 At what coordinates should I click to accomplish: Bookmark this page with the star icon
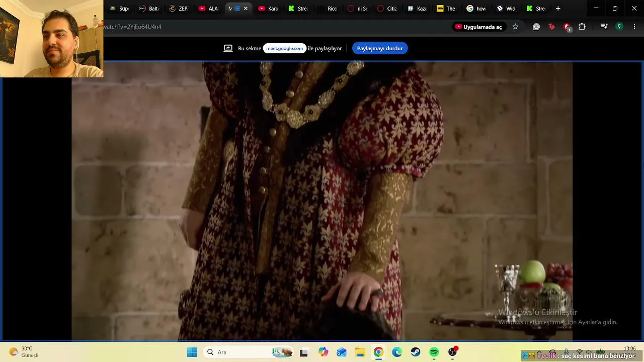[515, 27]
